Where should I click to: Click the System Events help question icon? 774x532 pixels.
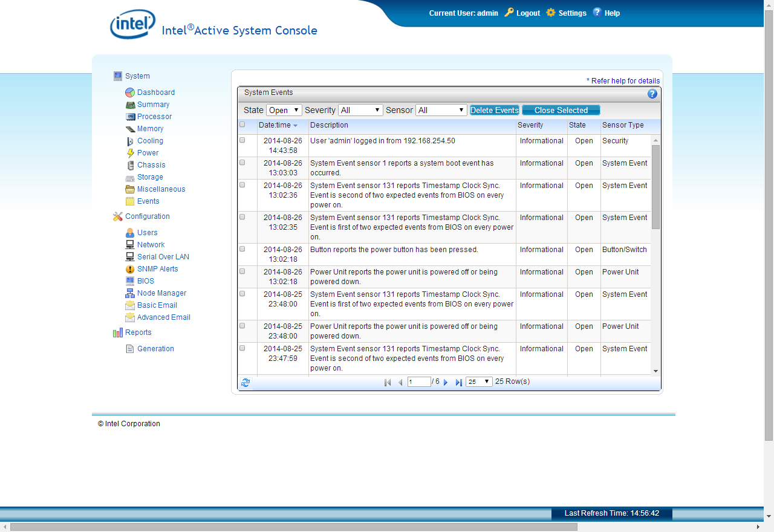(x=652, y=94)
